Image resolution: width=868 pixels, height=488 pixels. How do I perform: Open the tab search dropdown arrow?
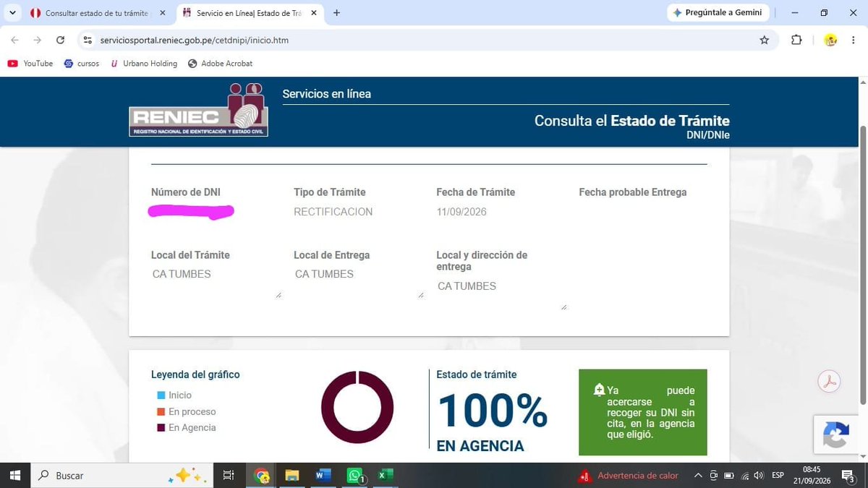tap(12, 13)
